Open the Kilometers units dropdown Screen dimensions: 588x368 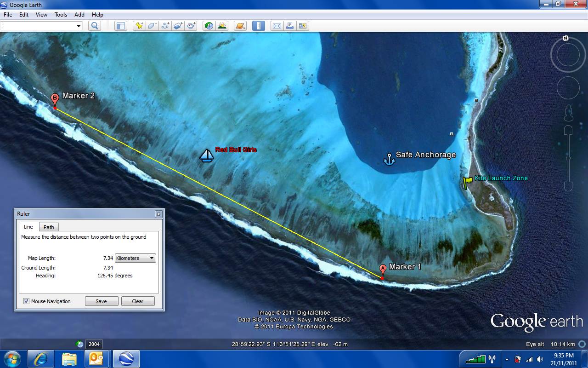pos(135,258)
